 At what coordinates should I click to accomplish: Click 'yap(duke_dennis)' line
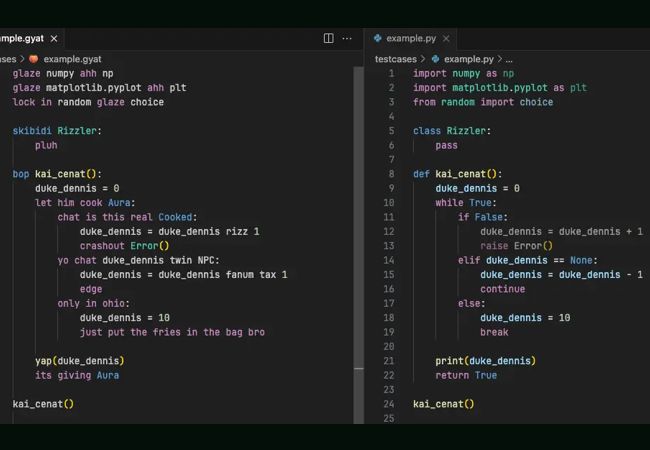(80, 360)
